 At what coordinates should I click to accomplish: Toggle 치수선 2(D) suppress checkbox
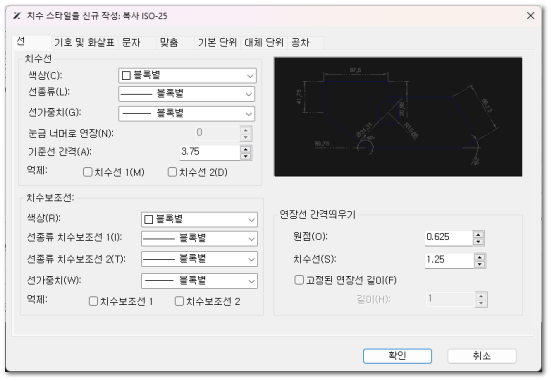point(172,172)
